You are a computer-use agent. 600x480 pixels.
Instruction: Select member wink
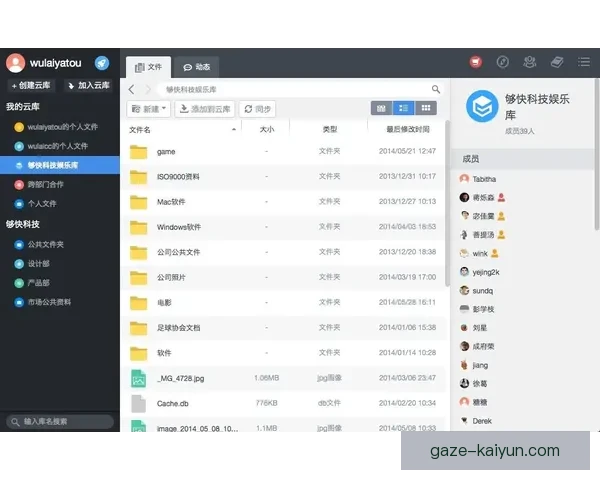click(479, 253)
